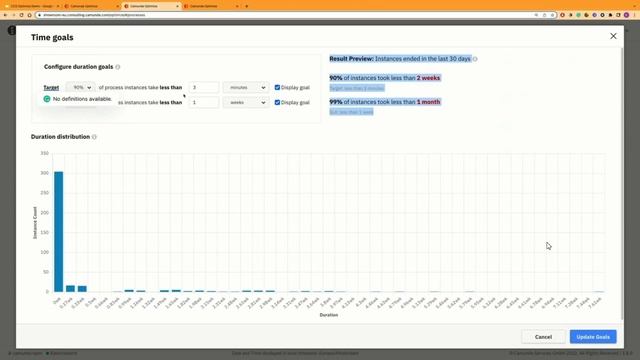Open the browser three-dot menu
This screenshot has height=360, width=640.
635,15
